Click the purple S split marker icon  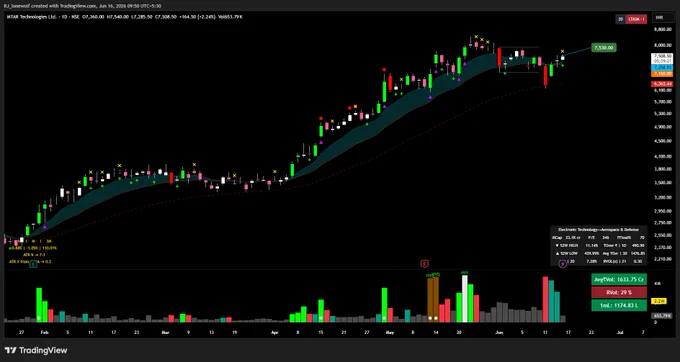pyautogui.click(x=562, y=263)
